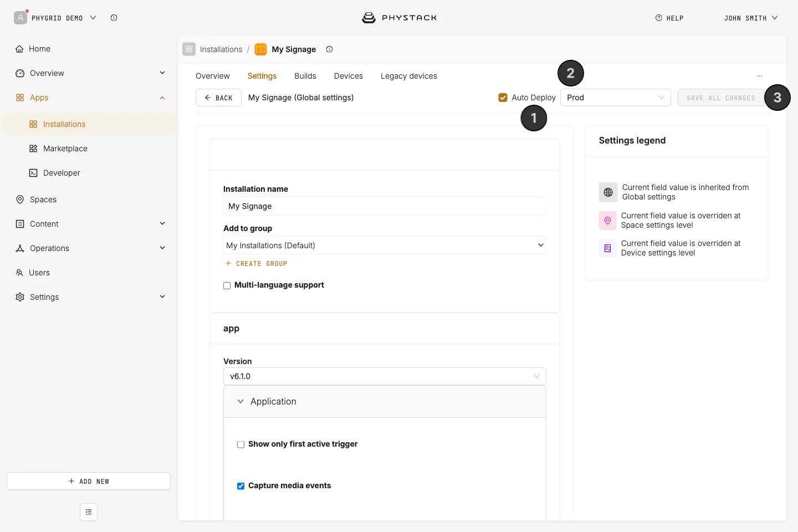Click the info icon next to PHYGRID DEMO
This screenshot has width=798, height=532.
(x=114, y=18)
